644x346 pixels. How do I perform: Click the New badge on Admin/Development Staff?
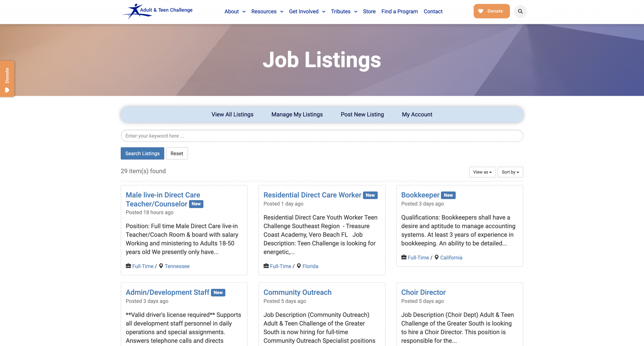[218, 293]
